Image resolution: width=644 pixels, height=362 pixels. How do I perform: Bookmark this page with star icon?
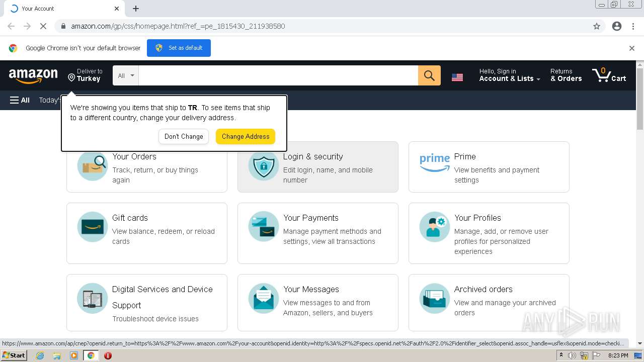click(597, 26)
